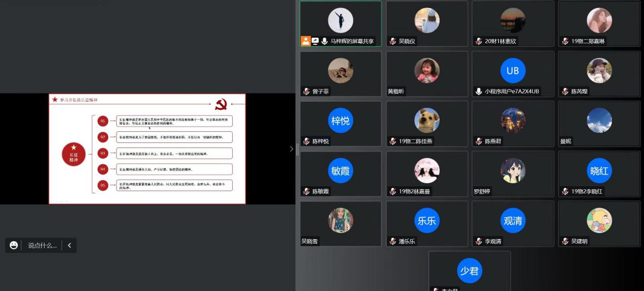Click the emoji smiley icon in chat bar
644x291 pixels.
14,245
